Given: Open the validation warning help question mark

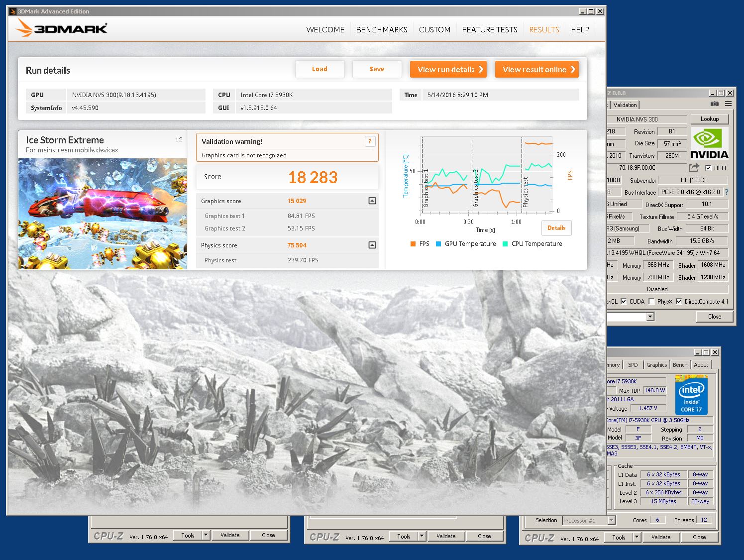Looking at the screenshot, I should (x=370, y=141).
